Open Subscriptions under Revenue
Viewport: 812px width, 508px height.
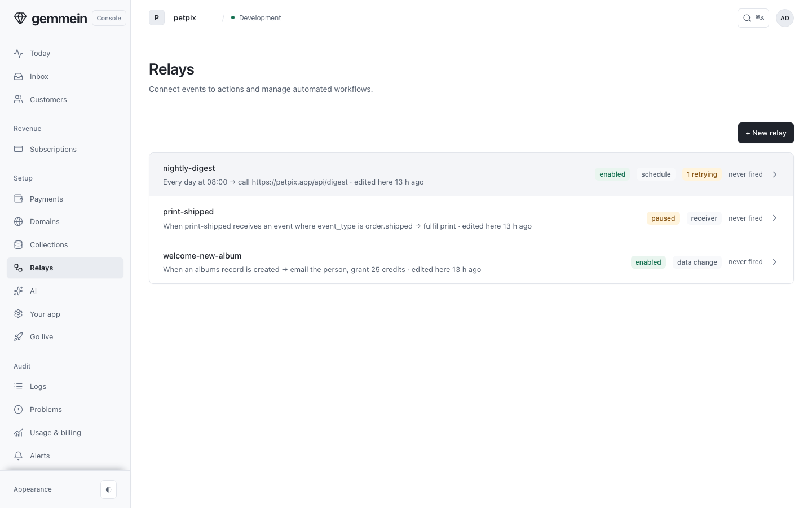point(65,149)
